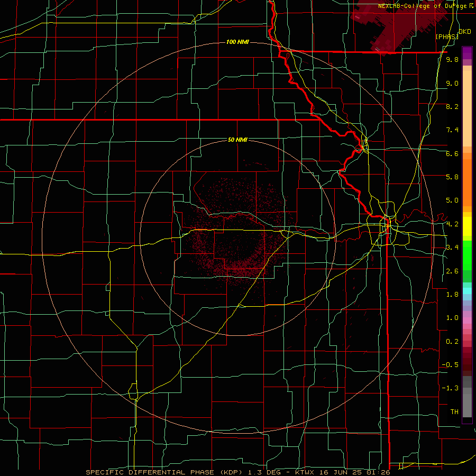Click the 9.8 value on color scale
Screen dimensions: 476x476
(x=452, y=60)
